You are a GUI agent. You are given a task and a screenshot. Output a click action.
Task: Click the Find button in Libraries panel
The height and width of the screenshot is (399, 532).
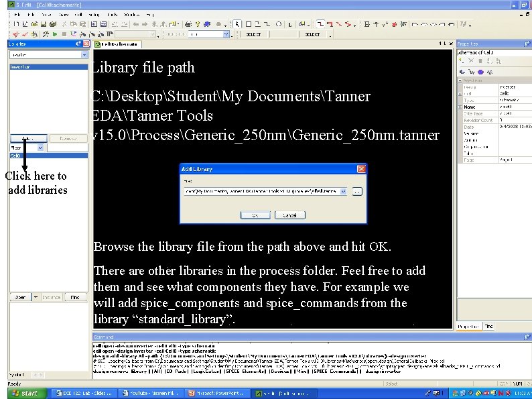pos(75,297)
